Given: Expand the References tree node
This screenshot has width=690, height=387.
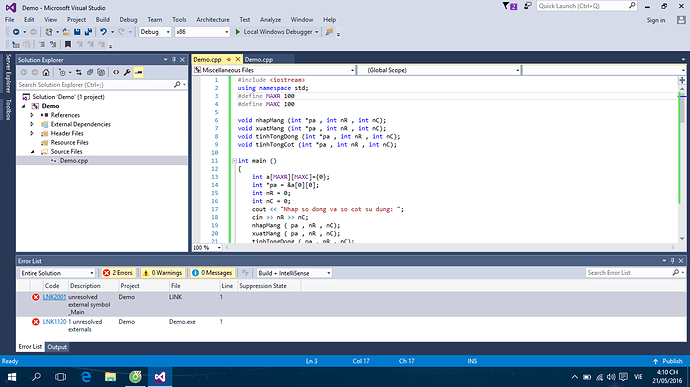Looking at the screenshot, I should 32,115.
